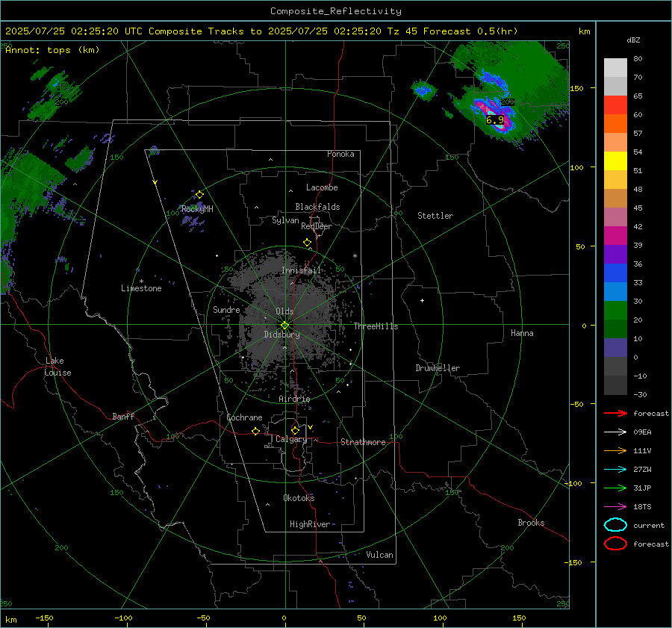Click the Okotoks city label
Image resolution: width=672 pixels, height=628 pixels.
[299, 498]
